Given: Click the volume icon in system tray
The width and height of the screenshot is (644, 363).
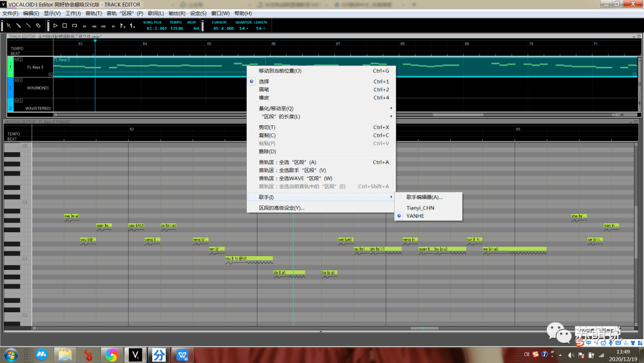Looking at the screenshot, I should coord(571,355).
